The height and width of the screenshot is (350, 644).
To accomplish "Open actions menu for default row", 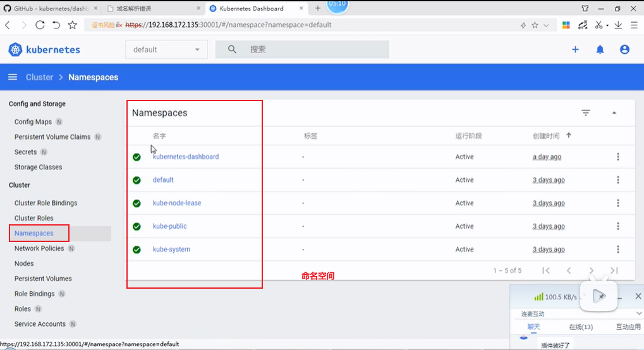I will pyautogui.click(x=617, y=180).
